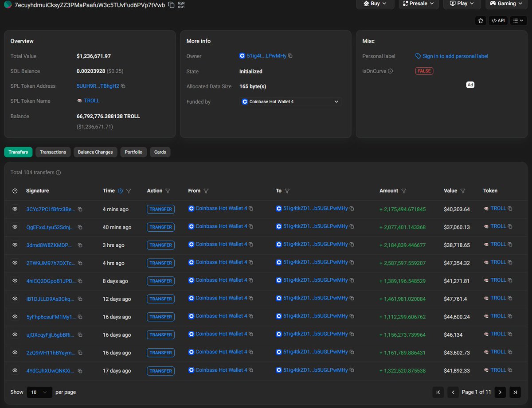Open rows per page dropdown showing 10
This screenshot has width=532, height=408.
39,392
